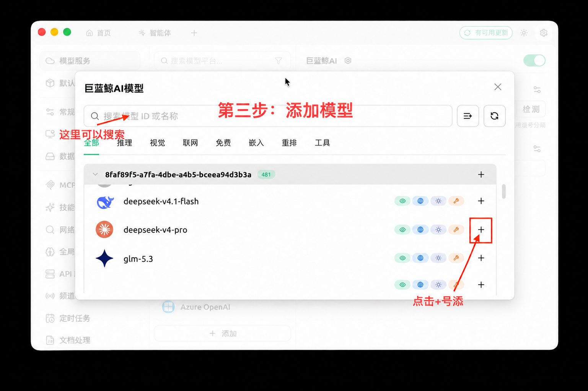Refresh the model list
The height and width of the screenshot is (391, 588).
(x=494, y=116)
